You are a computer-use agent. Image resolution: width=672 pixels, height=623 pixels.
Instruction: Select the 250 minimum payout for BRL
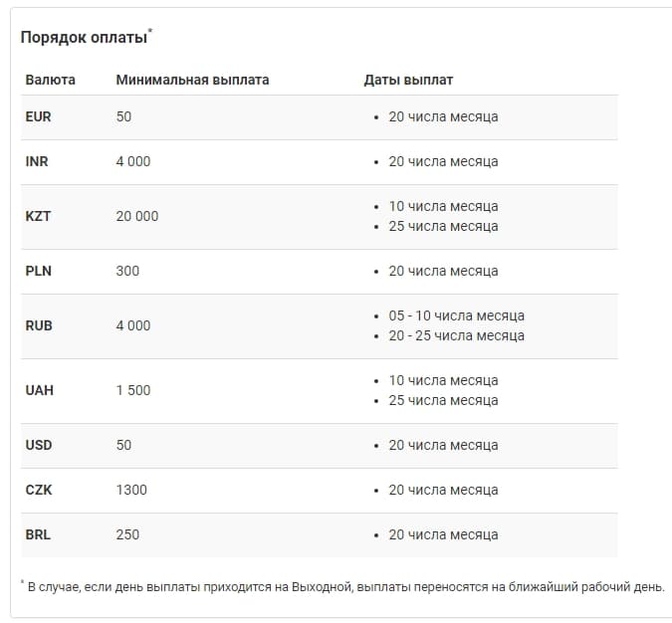click(x=127, y=534)
